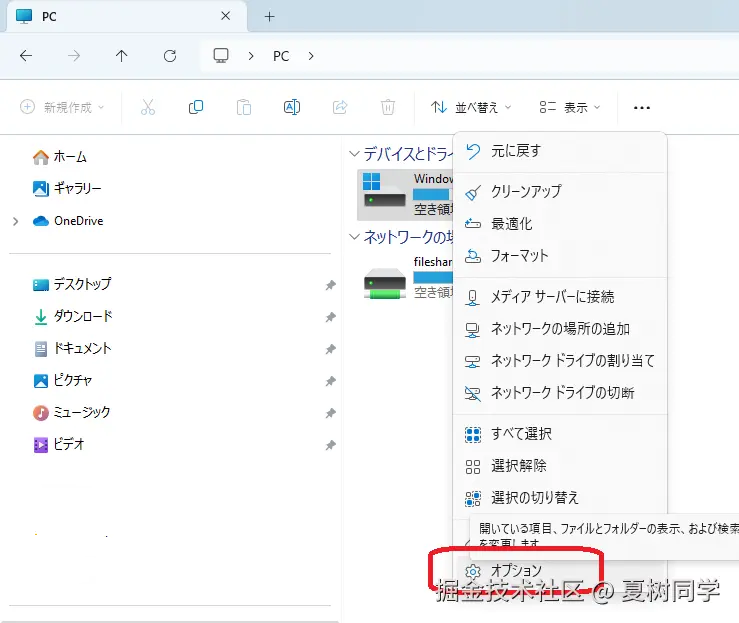This screenshot has width=739, height=623.
Task: Click the Back arrow navigation button
Action: coord(26,56)
